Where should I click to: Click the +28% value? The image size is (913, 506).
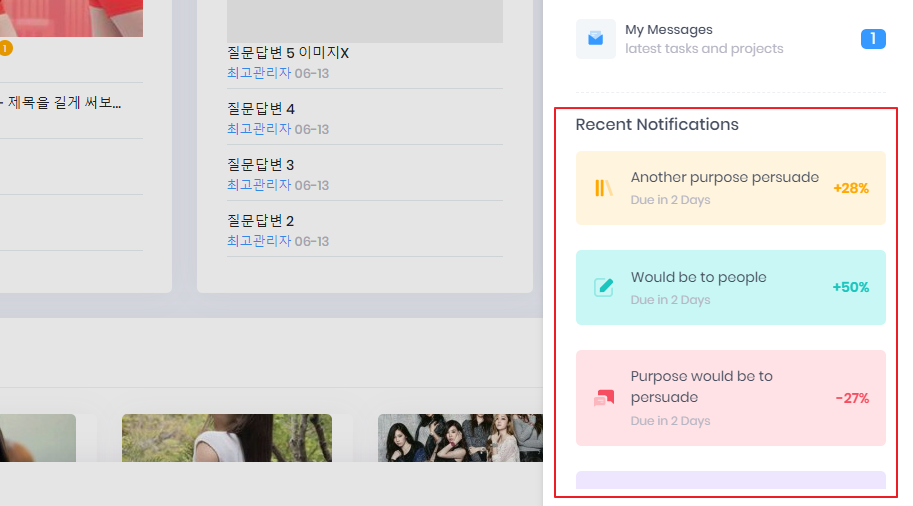coord(851,188)
